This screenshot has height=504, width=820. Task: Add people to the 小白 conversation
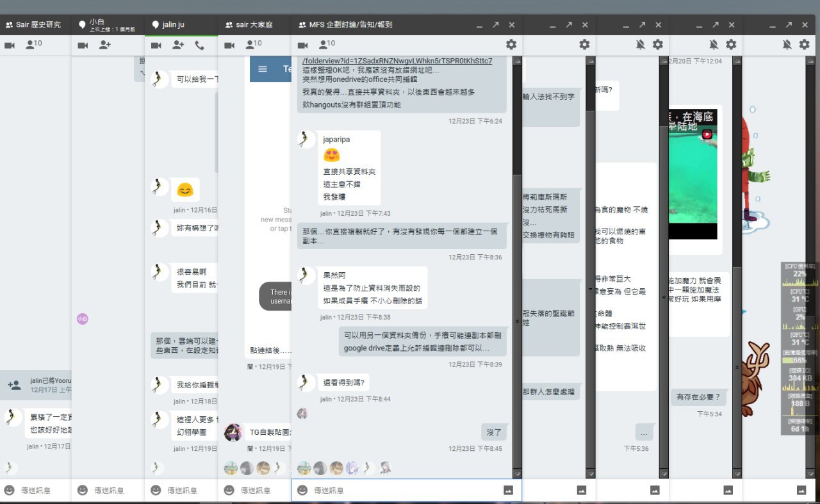(104, 45)
